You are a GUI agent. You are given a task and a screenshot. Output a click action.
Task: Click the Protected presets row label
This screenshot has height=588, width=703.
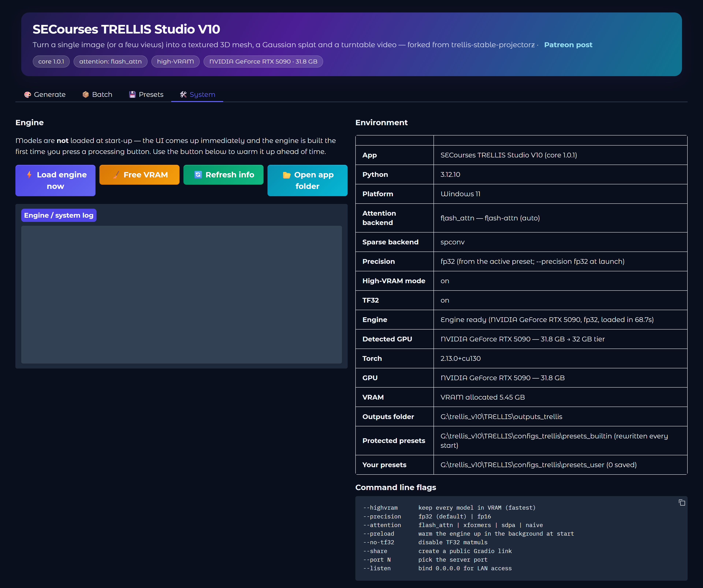[x=394, y=441]
